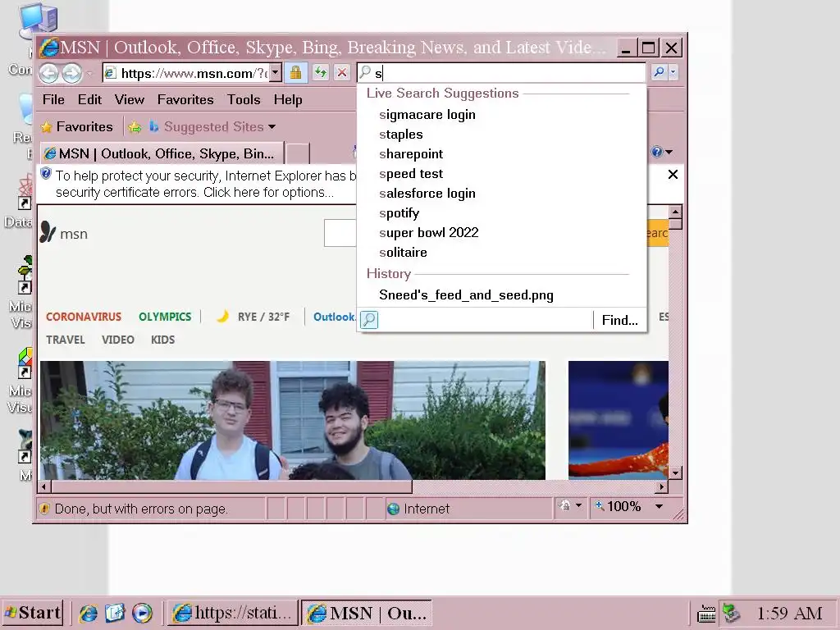Open the recent pages dropdown next to Forward
Viewport: 840px width, 630px height.
point(89,73)
